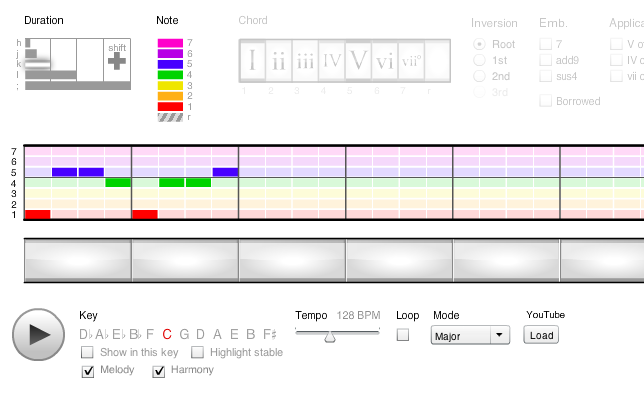This screenshot has height=399, width=644.
Task: Select 3rd inversion radio button
Action: pos(479,92)
